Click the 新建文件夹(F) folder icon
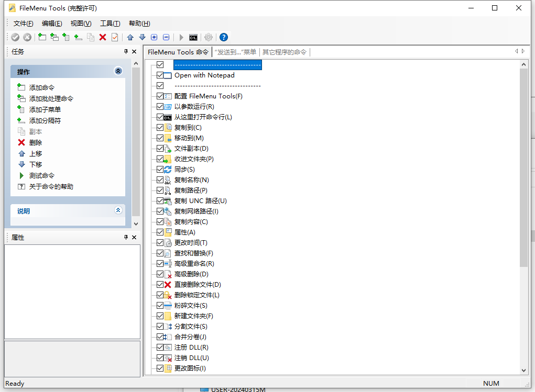This screenshot has width=535, height=392. pyautogui.click(x=168, y=316)
